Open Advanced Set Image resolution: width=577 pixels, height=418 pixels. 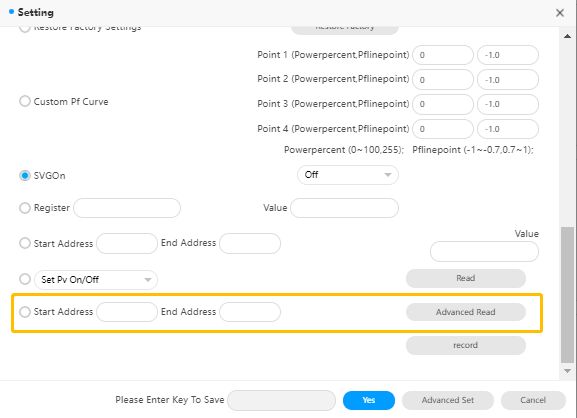click(x=448, y=400)
